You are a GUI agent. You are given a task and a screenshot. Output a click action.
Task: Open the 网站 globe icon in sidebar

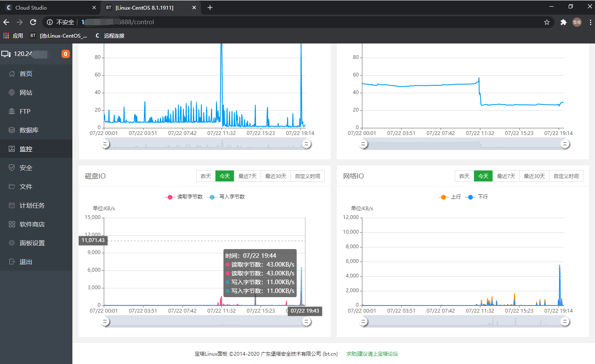point(12,92)
